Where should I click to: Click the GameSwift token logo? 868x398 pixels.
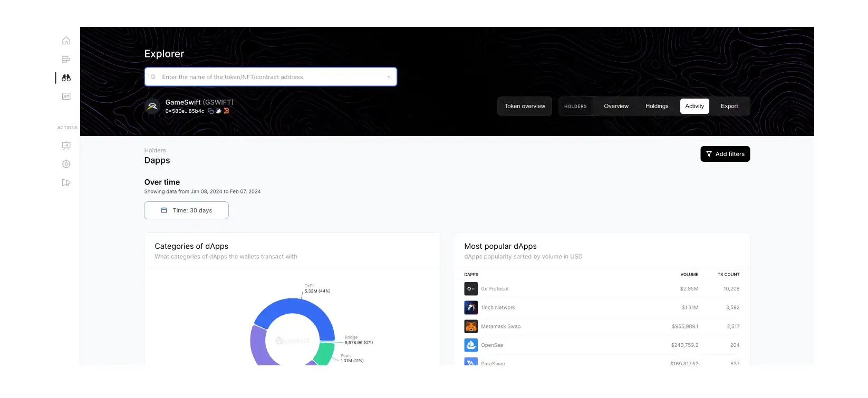[152, 106]
